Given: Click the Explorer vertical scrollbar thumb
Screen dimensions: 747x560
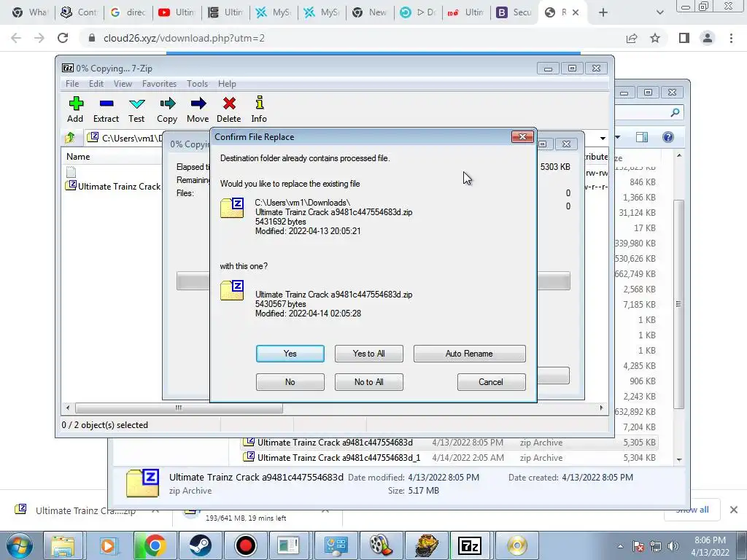Looking at the screenshot, I should tap(679, 304).
